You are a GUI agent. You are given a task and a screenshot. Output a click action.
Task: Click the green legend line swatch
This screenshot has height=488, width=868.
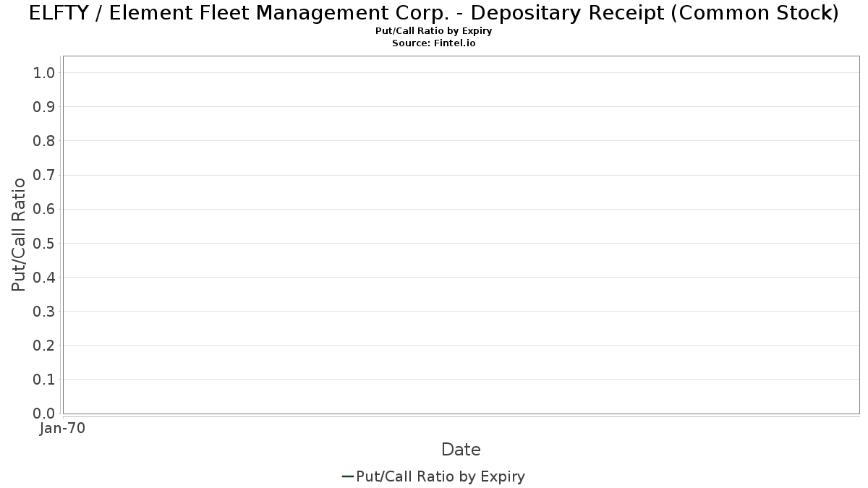(x=347, y=476)
